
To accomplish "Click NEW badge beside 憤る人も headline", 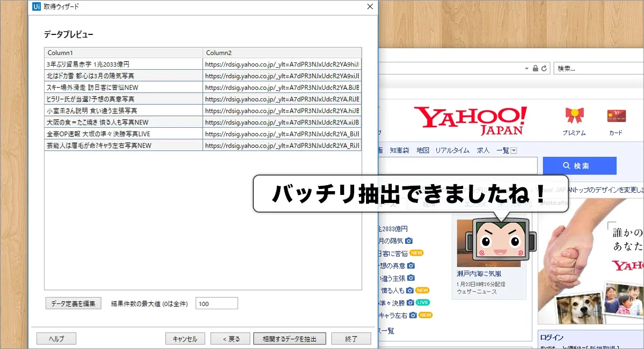I will click(x=422, y=290).
